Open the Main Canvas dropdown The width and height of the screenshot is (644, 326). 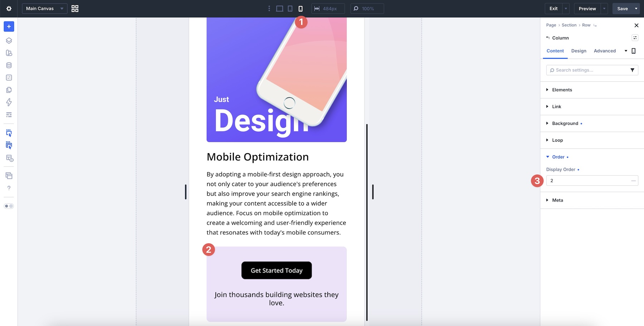tap(45, 9)
